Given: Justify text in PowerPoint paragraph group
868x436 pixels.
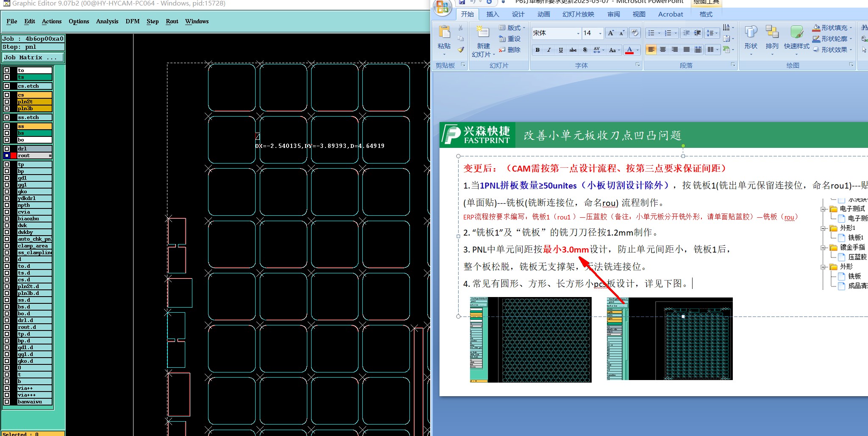Looking at the screenshot, I should click(x=687, y=50).
